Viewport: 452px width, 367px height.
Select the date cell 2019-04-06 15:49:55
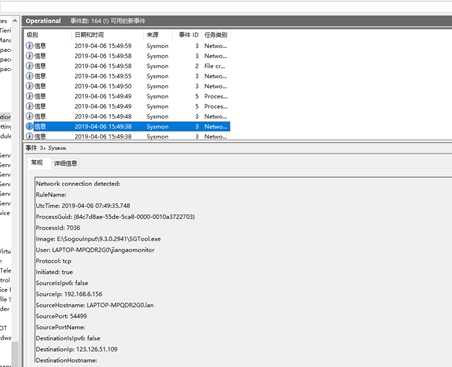click(103, 76)
